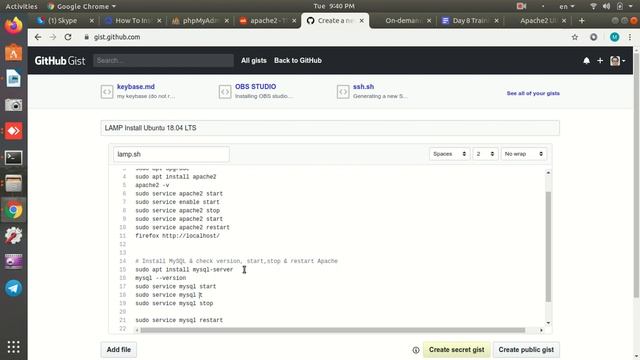
Task: Click Back to GitHub link
Action: (x=298, y=60)
